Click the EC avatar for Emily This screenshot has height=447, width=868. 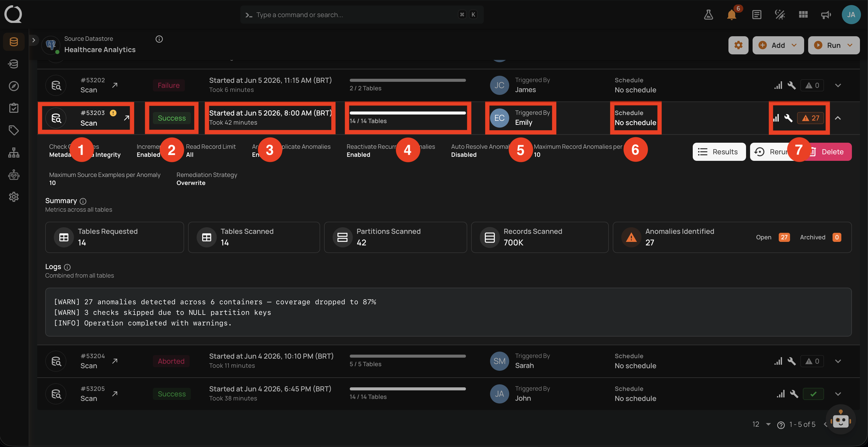click(x=499, y=118)
